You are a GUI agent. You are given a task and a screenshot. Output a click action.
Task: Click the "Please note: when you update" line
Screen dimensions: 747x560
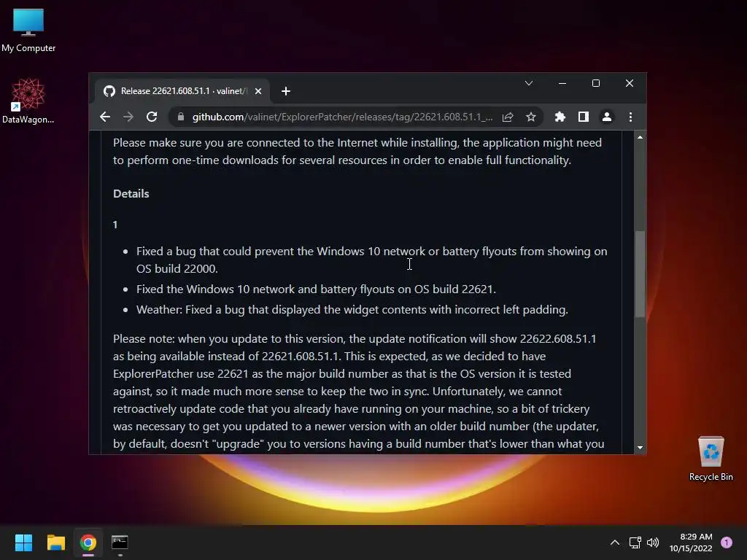pos(355,338)
